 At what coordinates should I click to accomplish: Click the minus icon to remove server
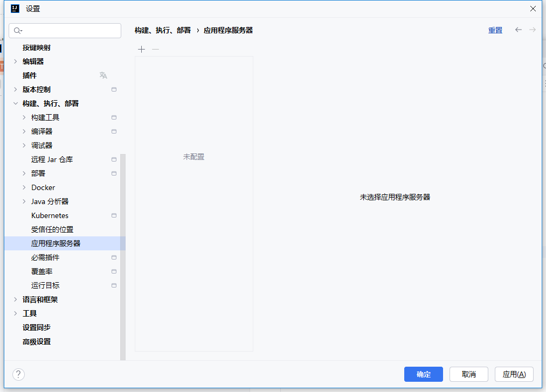point(155,50)
